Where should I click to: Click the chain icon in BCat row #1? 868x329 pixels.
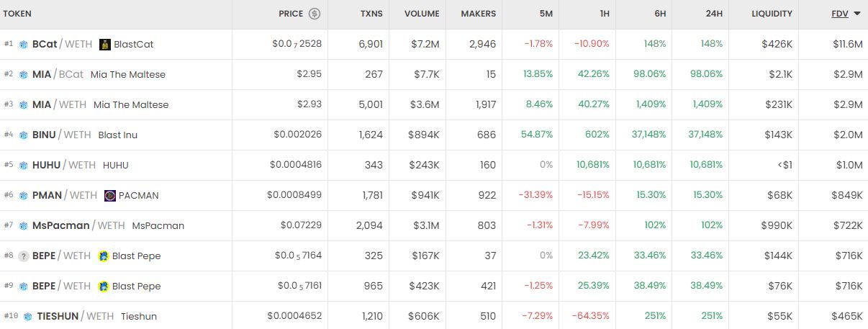[24, 44]
